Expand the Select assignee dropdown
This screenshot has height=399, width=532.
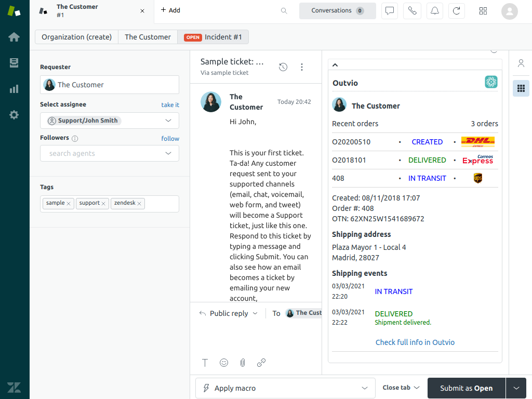[x=110, y=121]
